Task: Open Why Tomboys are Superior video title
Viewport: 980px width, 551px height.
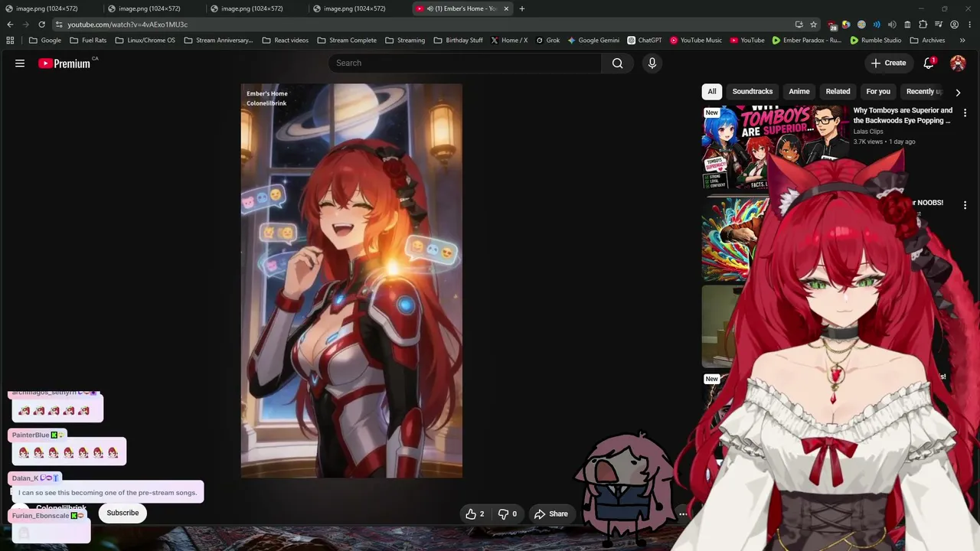Action: [x=903, y=116]
